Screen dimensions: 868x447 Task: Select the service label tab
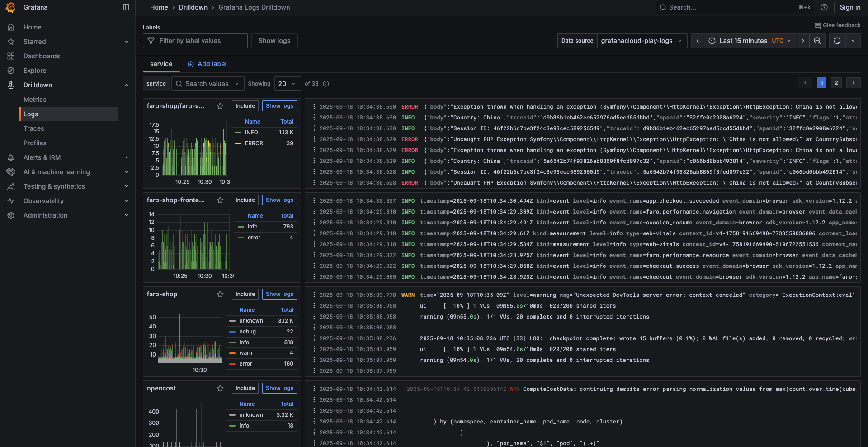pyautogui.click(x=161, y=64)
